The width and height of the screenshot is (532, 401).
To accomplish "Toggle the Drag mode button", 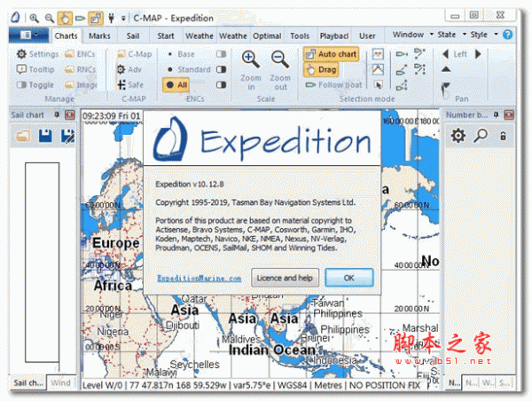I will (x=321, y=69).
